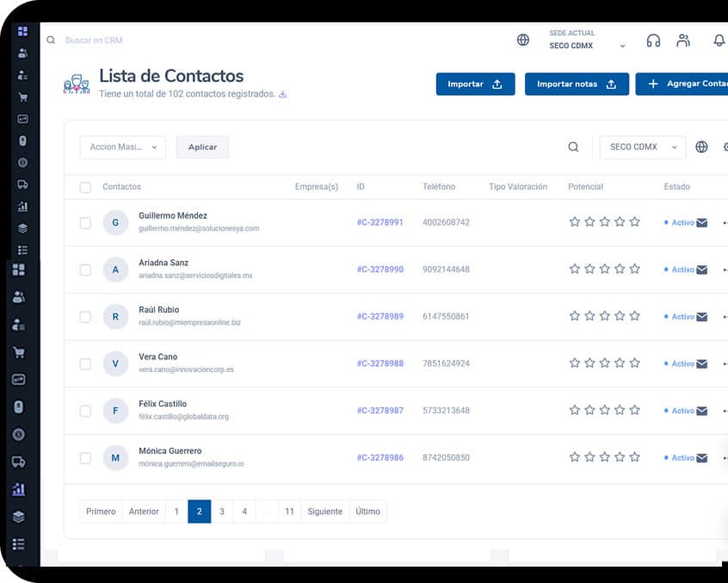The height and width of the screenshot is (583, 728).
Task: Rate Raúl Rubio's potential five stars
Action: (634, 317)
